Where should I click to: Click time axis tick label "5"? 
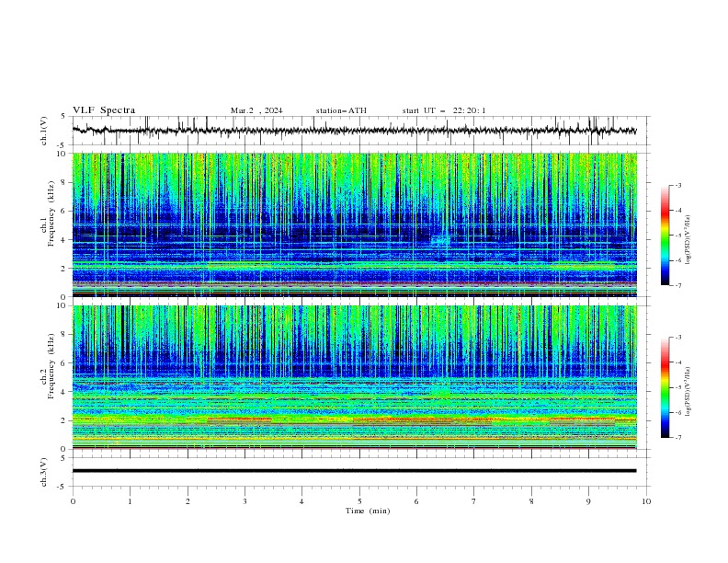(x=359, y=501)
